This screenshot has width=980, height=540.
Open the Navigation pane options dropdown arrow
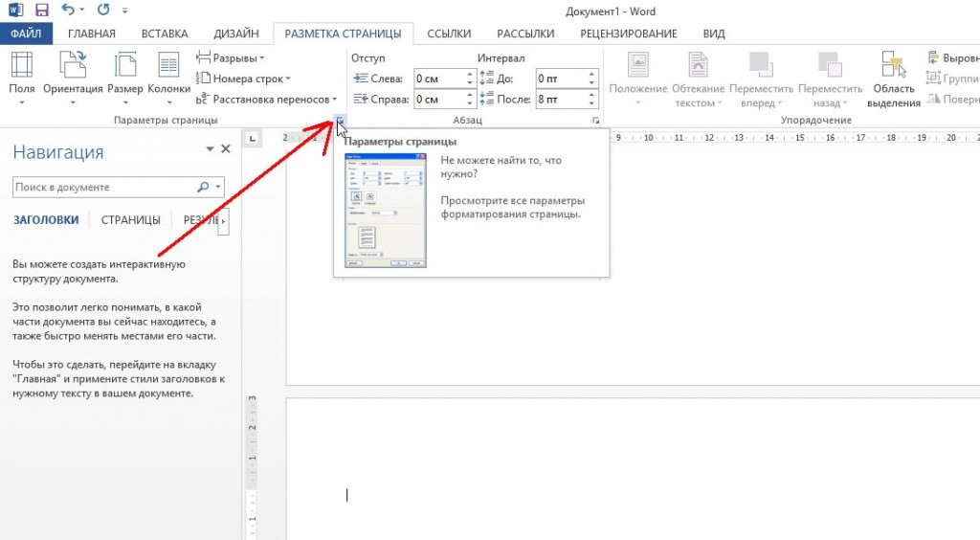(210, 148)
